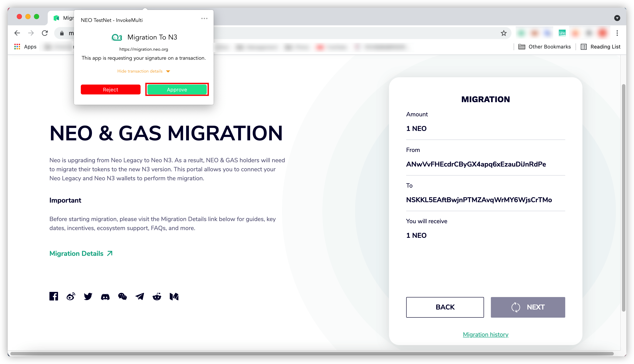The image size is (634, 364).
Task: Open the Facebook social icon
Action: [54, 296]
